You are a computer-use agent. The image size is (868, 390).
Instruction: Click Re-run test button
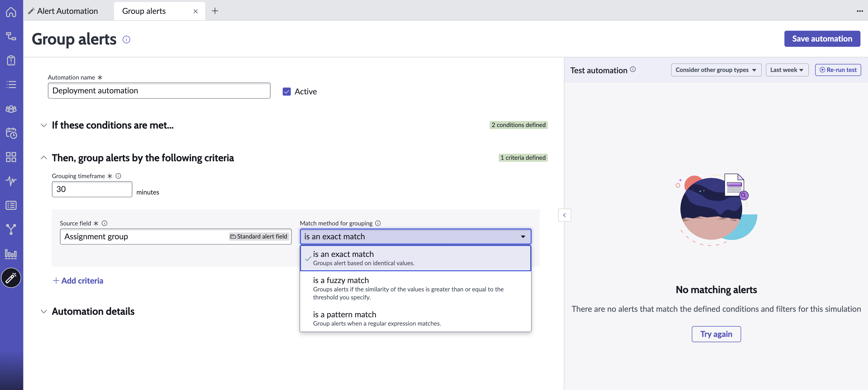coord(838,70)
